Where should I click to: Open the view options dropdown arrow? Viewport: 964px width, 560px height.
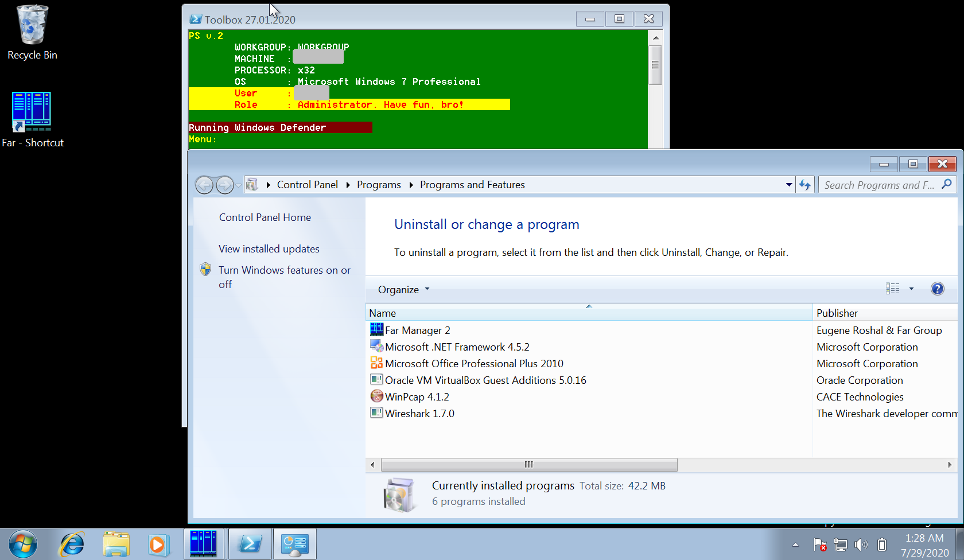coord(911,289)
